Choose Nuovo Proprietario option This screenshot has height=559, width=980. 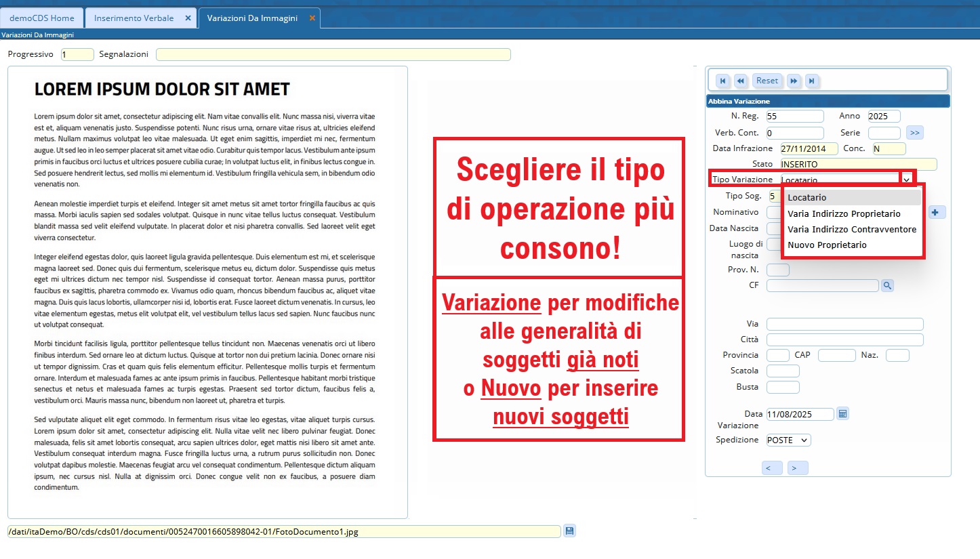tap(852, 245)
